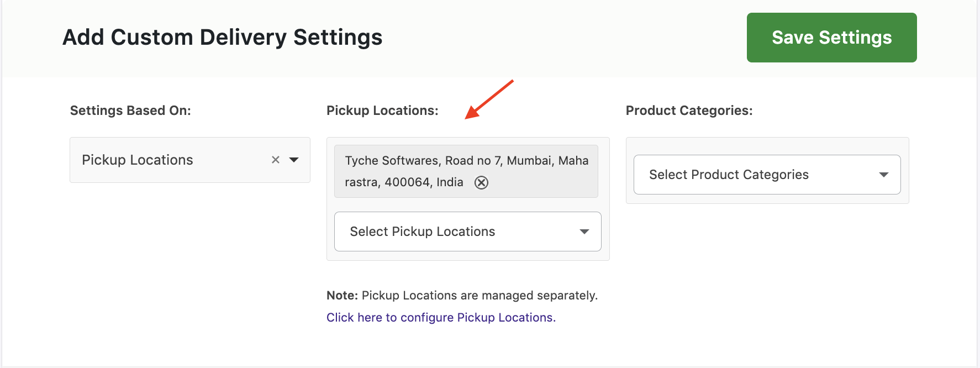Click the Pickup Locations field label

382,111
